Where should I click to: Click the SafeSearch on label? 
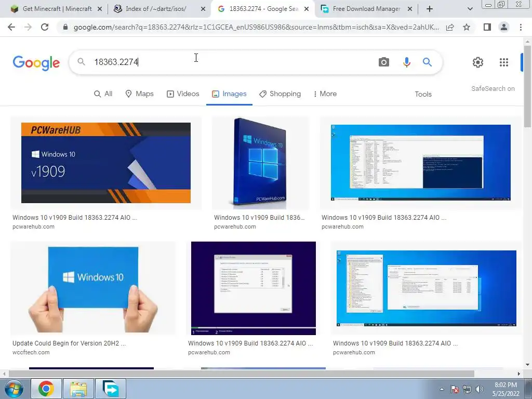493,88
